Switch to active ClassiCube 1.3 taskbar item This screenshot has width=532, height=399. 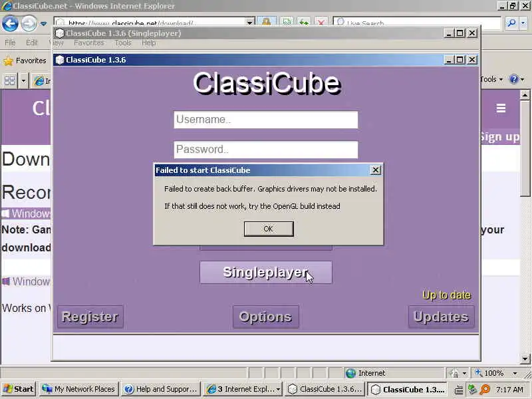coord(408,389)
